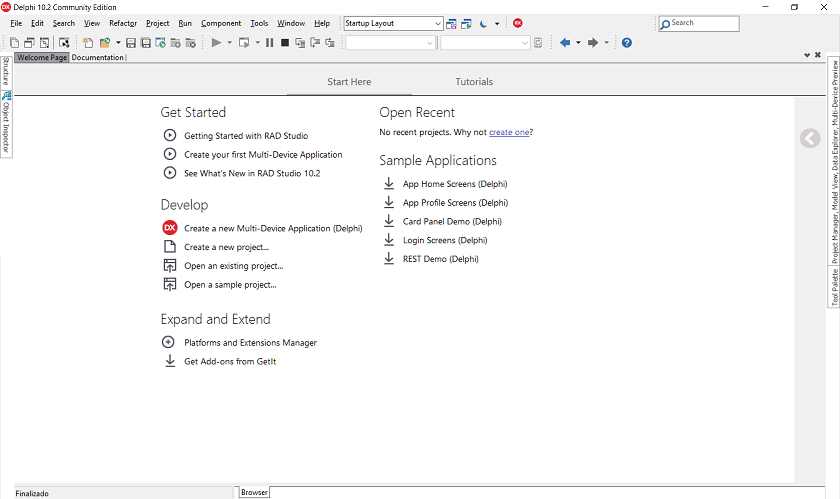Click the dark theme moon icon
Viewport: 840px width, 499px height.
[x=483, y=24]
